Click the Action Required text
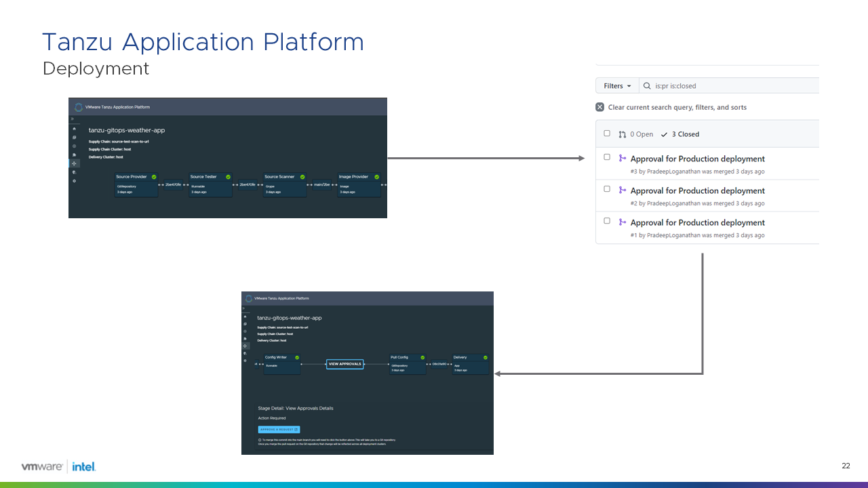The image size is (868, 488). click(x=272, y=418)
